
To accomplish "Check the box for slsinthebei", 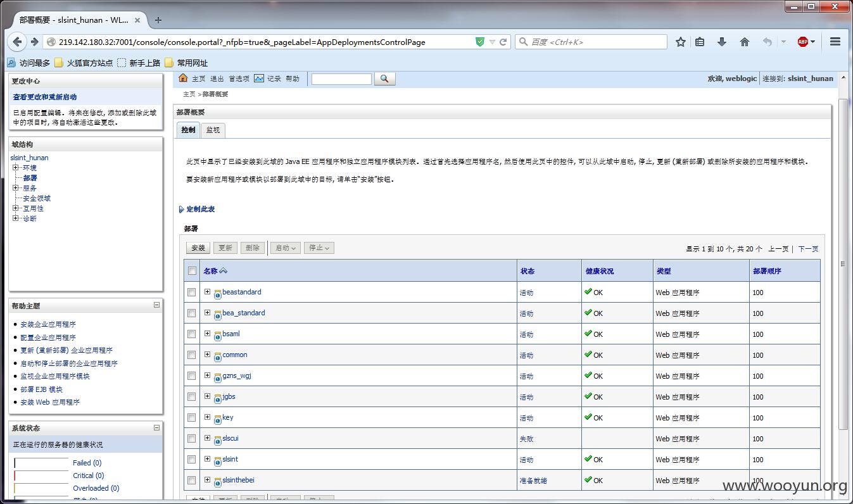I will [192, 481].
